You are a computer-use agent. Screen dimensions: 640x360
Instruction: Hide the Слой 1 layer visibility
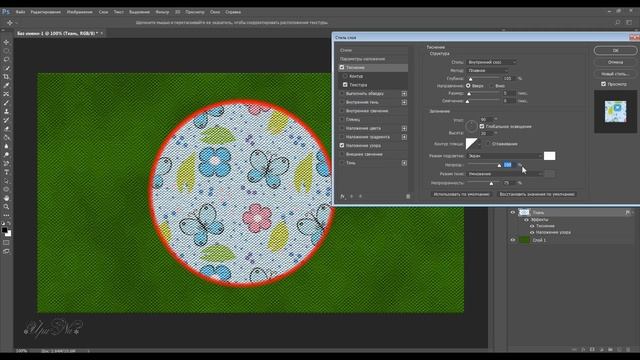tap(513, 240)
